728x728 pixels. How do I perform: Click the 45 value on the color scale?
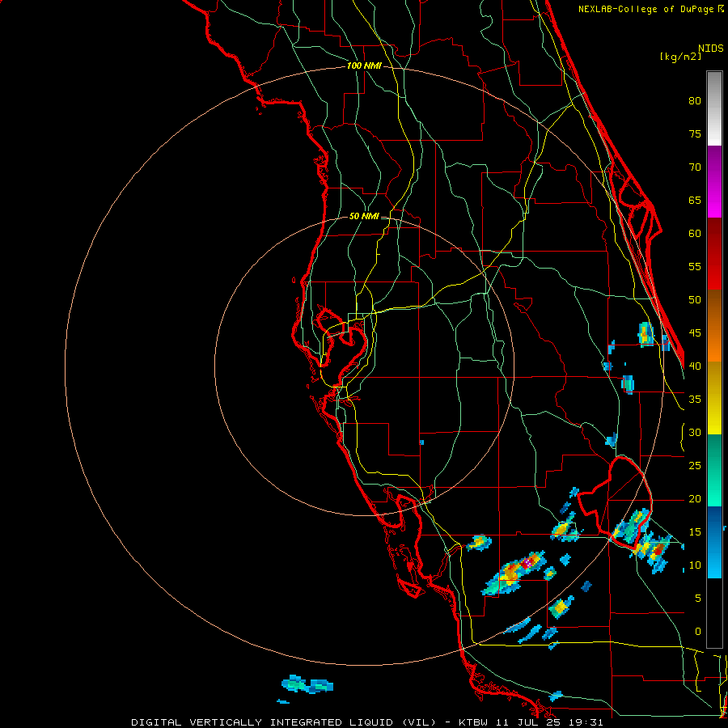(695, 333)
